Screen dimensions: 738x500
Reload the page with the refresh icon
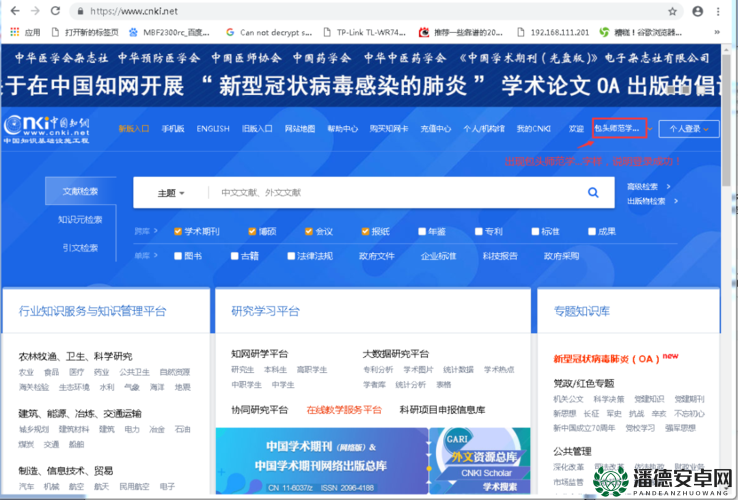(56, 11)
